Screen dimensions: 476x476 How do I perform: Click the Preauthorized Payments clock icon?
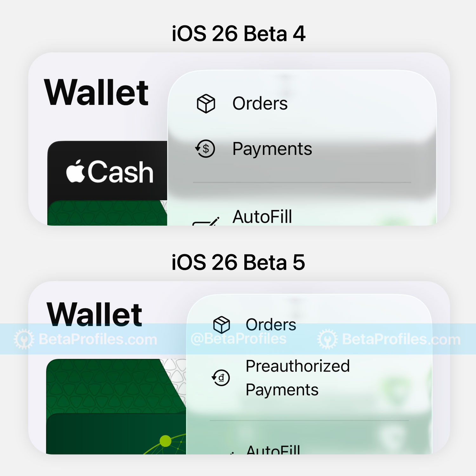click(x=221, y=378)
